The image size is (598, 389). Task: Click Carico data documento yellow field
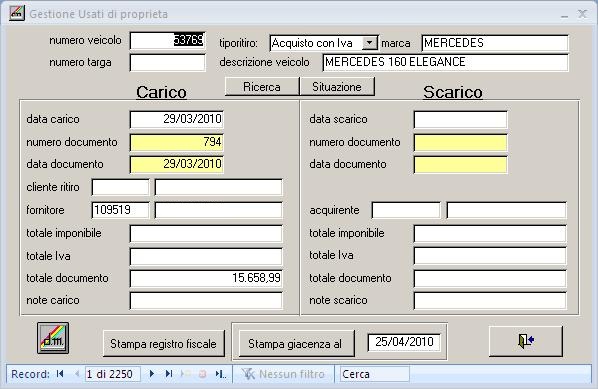pyautogui.click(x=177, y=164)
